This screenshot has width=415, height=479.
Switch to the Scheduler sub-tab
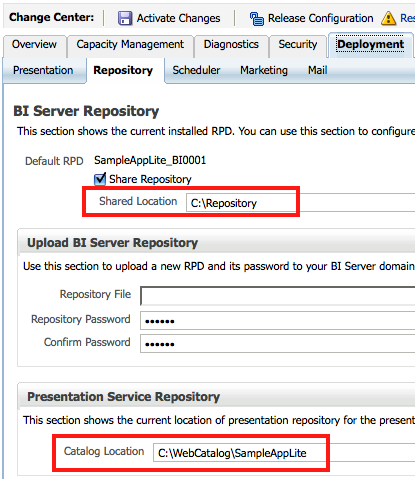pos(196,70)
